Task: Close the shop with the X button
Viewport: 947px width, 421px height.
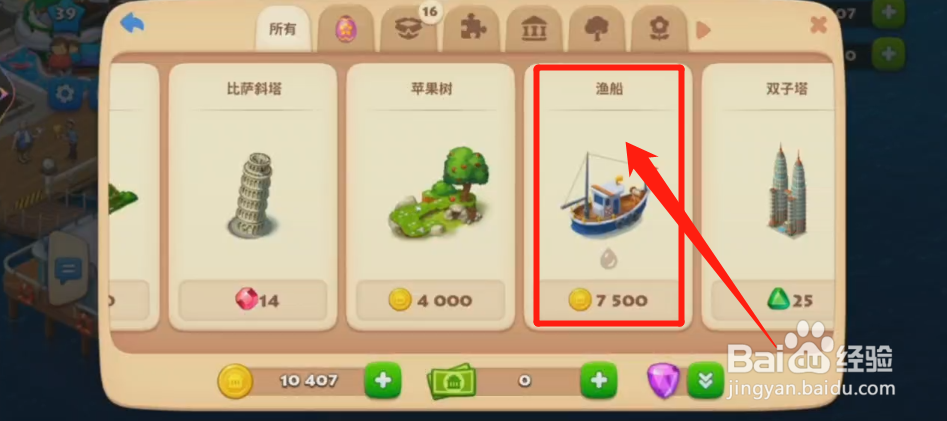Action: pyautogui.click(x=818, y=25)
